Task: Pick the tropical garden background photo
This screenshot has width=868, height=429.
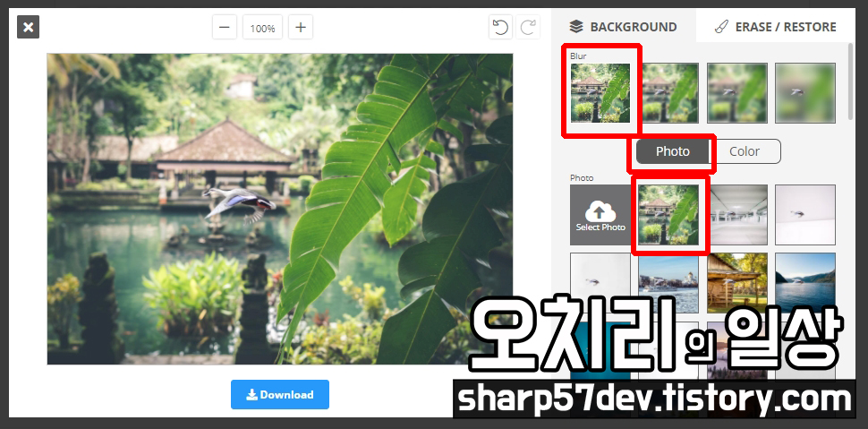Action: pos(668,215)
